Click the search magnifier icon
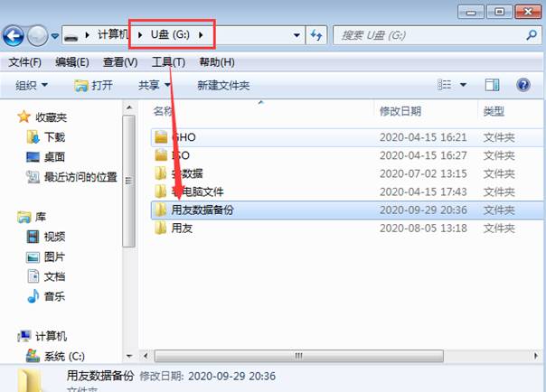 tap(532, 35)
